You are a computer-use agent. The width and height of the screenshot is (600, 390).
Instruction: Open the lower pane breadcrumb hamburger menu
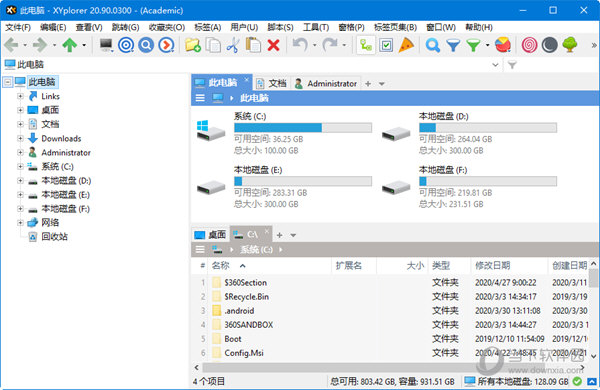pyautogui.click(x=200, y=250)
